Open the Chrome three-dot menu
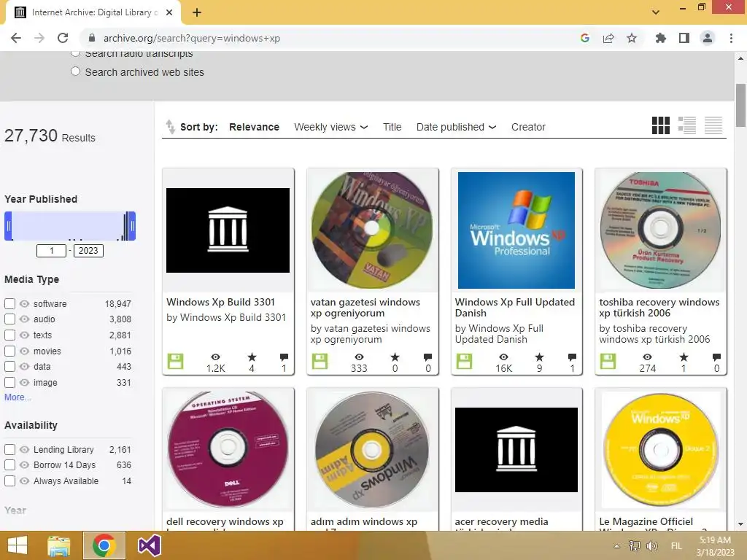747x560 pixels. point(731,38)
